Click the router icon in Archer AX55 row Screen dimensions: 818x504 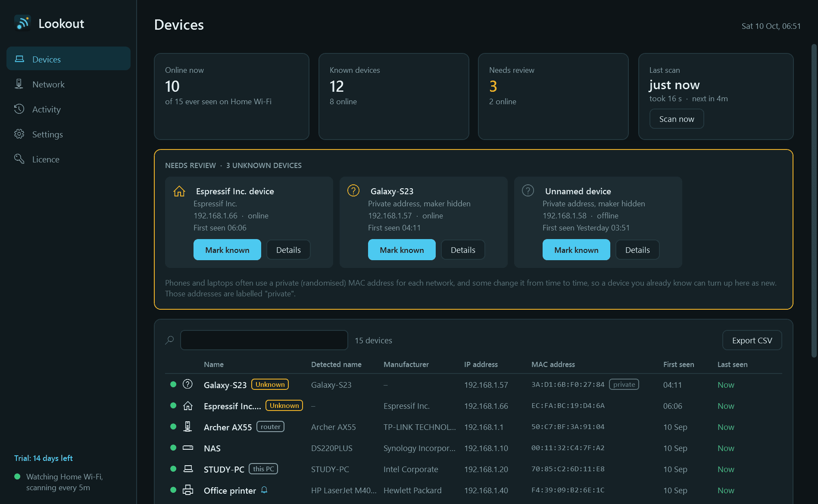click(x=187, y=426)
